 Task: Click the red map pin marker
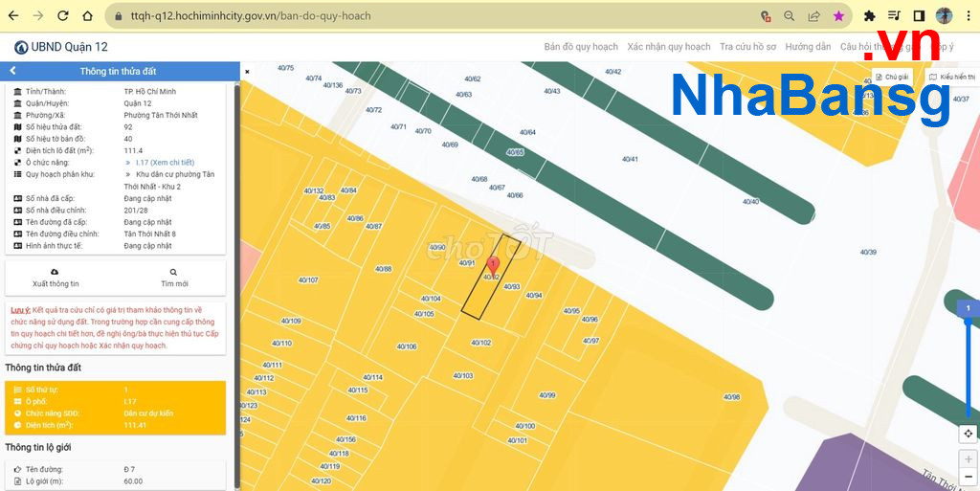pos(493,264)
